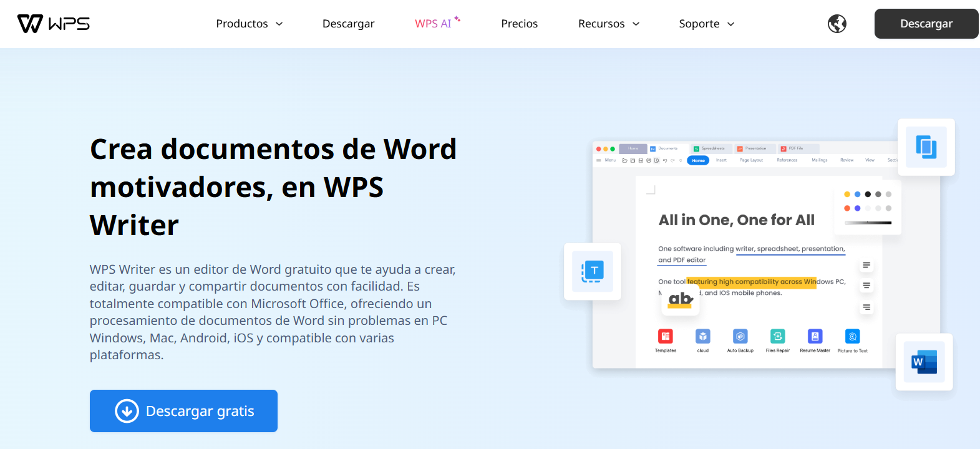Open the Productos menu
The width and height of the screenshot is (980, 449).
click(x=242, y=24)
